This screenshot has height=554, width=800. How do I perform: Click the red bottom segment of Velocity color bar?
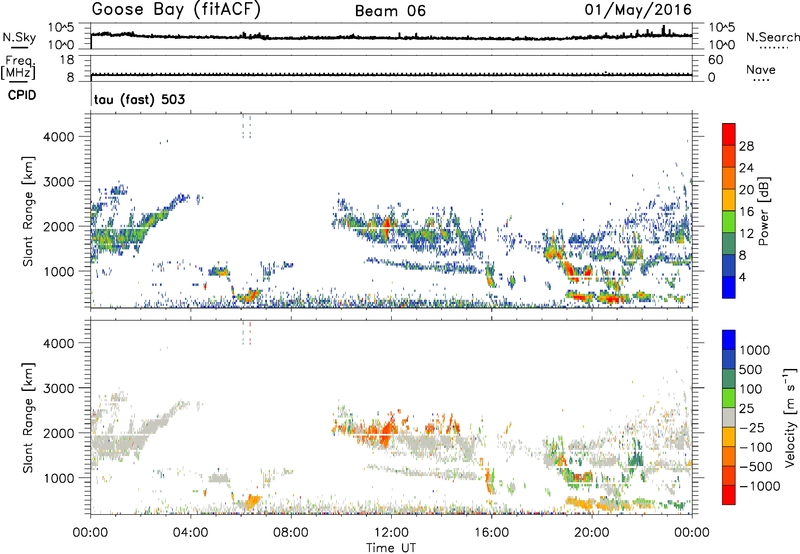729,495
